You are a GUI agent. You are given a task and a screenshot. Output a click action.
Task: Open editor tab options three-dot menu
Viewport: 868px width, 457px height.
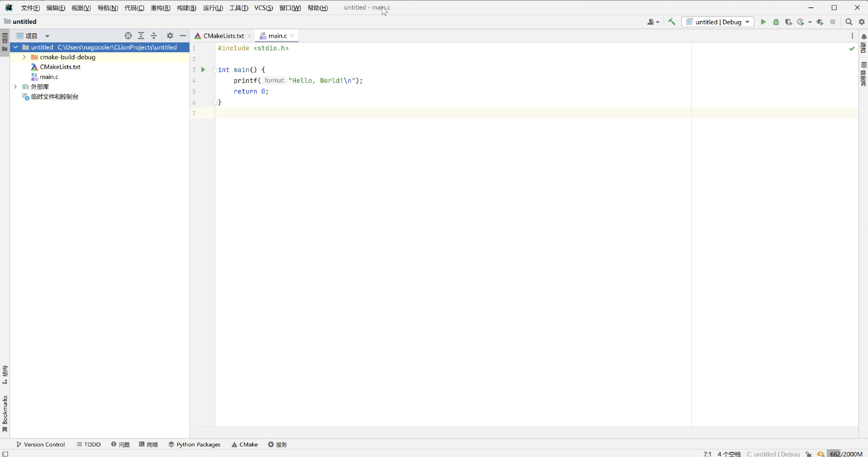(x=852, y=36)
